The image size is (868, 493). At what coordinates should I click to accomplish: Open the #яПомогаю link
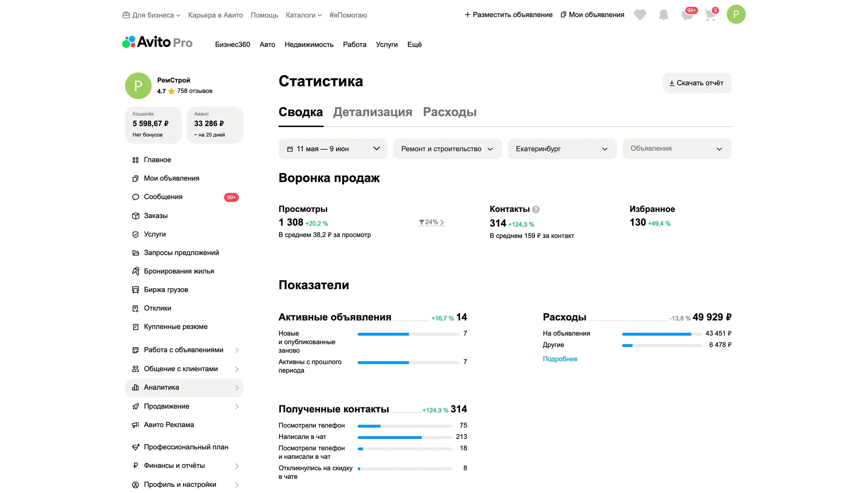tap(348, 15)
